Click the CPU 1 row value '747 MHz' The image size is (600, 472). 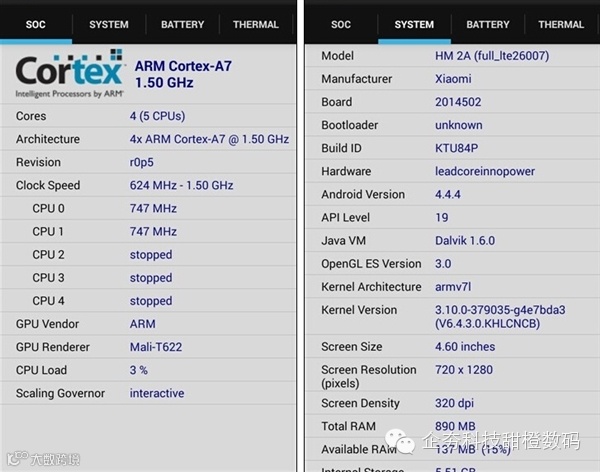click(x=153, y=231)
